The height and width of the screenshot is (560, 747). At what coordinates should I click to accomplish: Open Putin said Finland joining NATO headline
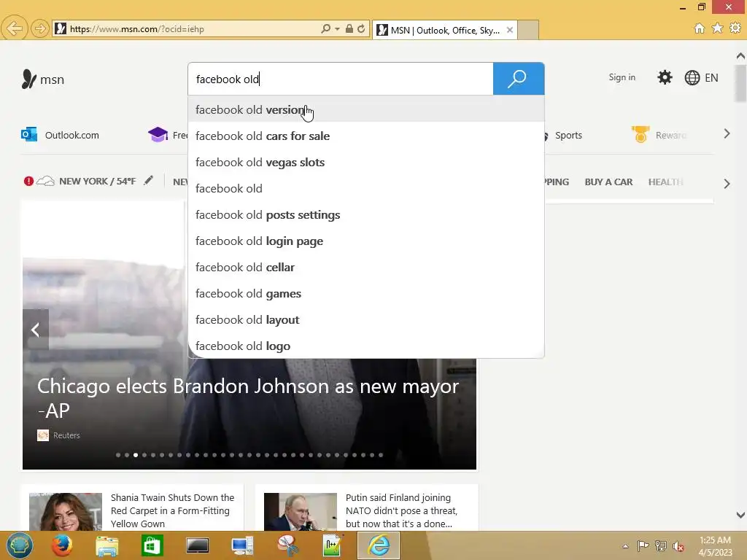[402, 511]
